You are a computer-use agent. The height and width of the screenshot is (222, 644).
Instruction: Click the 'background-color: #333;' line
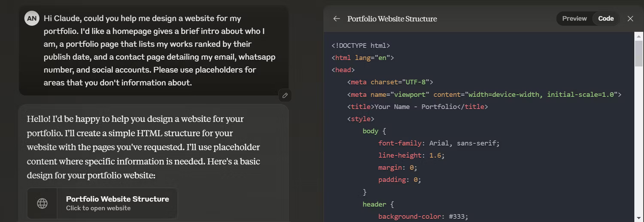coord(423,216)
